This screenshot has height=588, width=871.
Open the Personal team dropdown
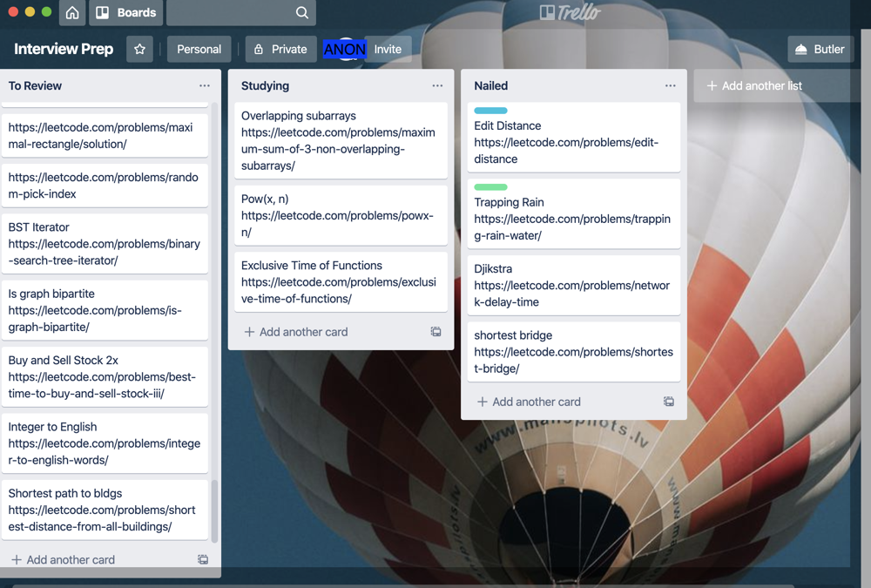199,50
